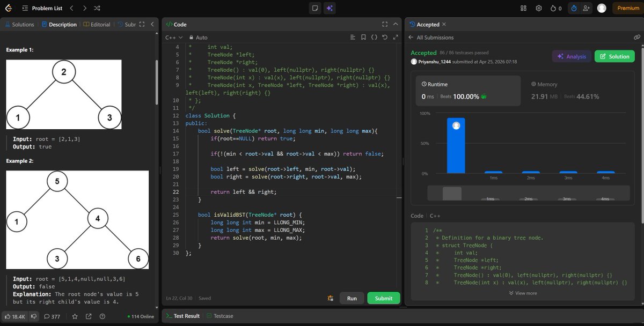
Task: Enable the timer stopwatch in the header
Action: tap(574, 8)
